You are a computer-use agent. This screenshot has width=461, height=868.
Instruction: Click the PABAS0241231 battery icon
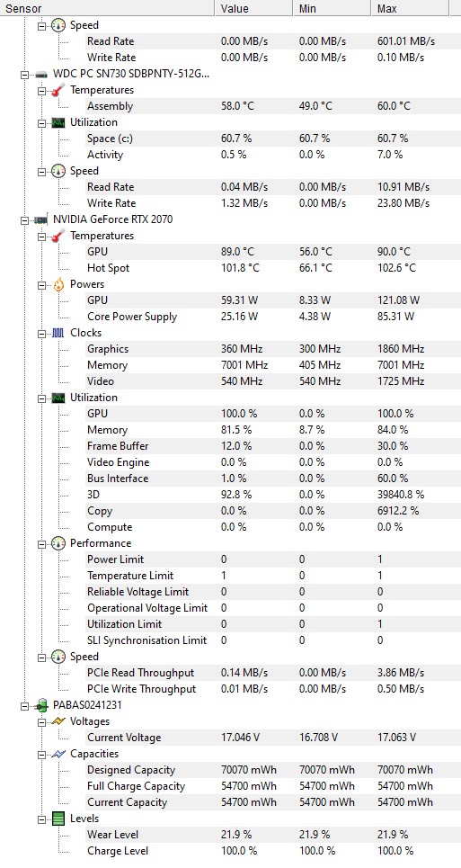click(x=41, y=706)
